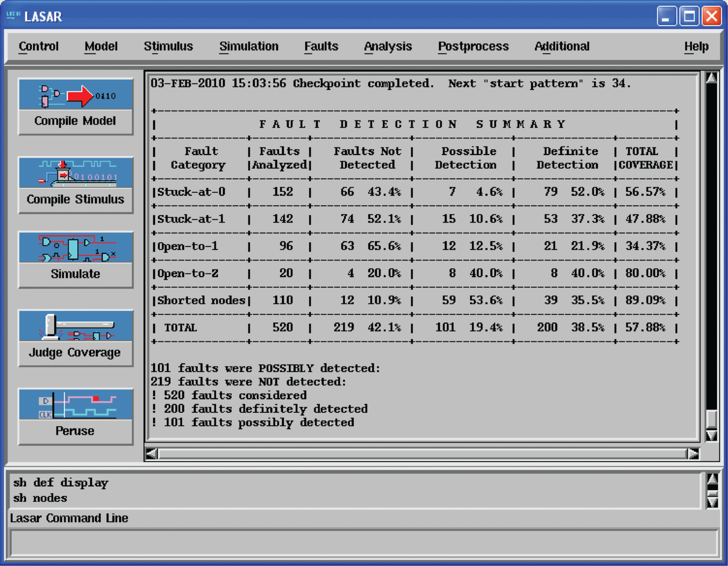Open the Stimulus menu
The image size is (728, 566).
(168, 46)
